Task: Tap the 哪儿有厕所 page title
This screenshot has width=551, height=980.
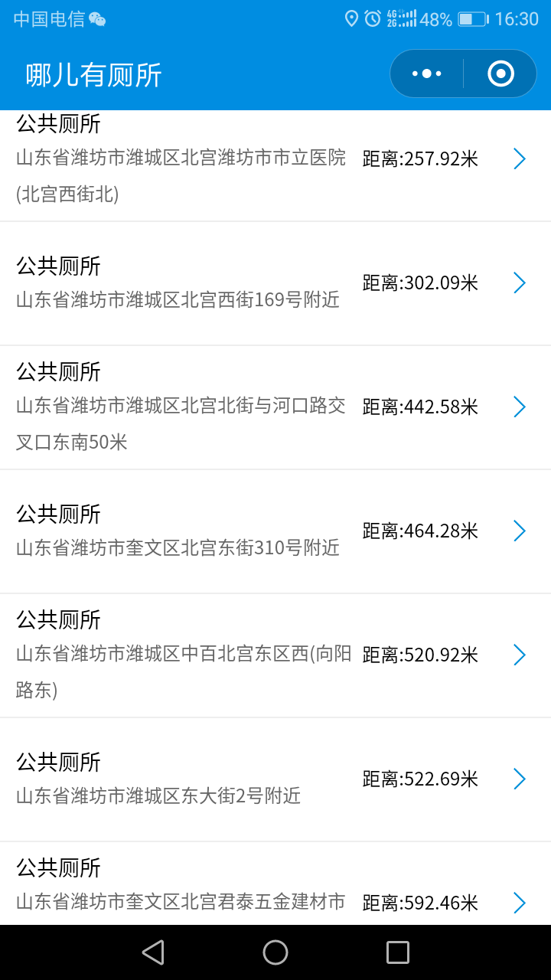Action: [94, 75]
